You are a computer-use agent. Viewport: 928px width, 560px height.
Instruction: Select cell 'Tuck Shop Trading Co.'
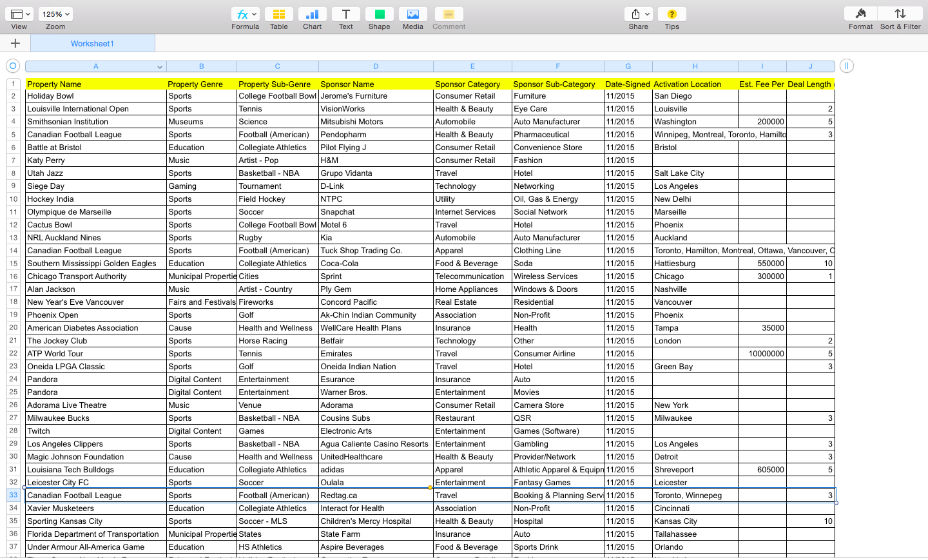click(x=376, y=251)
